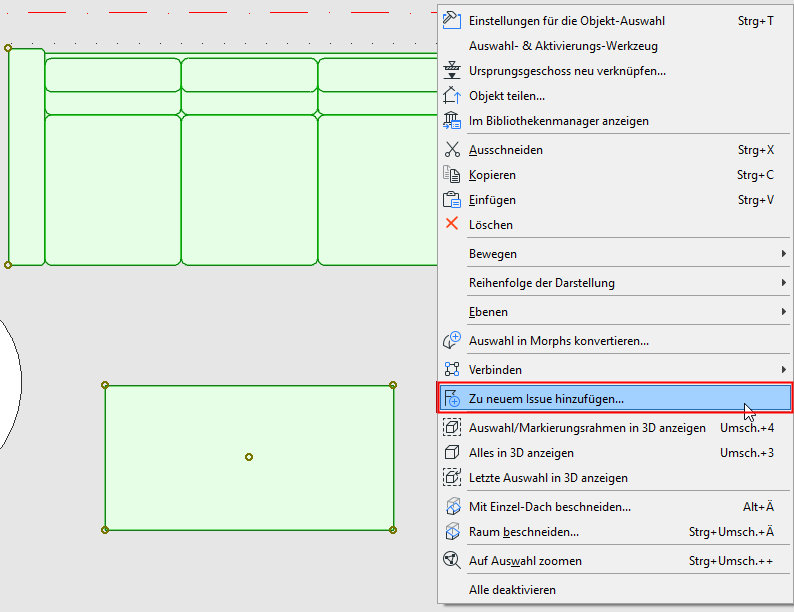This screenshot has width=794, height=612.
Task: Click the Auswahl/Markierungsrahmen in 3D cube icon
Action: (452, 427)
